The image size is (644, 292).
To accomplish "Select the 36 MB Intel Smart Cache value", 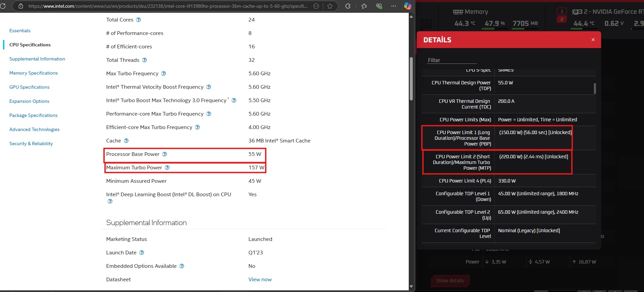I will [279, 141].
